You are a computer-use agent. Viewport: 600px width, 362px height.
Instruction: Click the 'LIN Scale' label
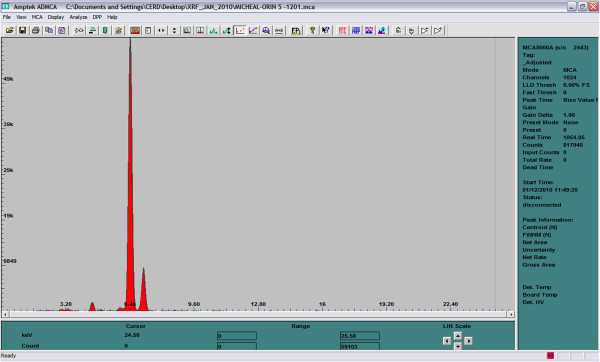coord(457,326)
